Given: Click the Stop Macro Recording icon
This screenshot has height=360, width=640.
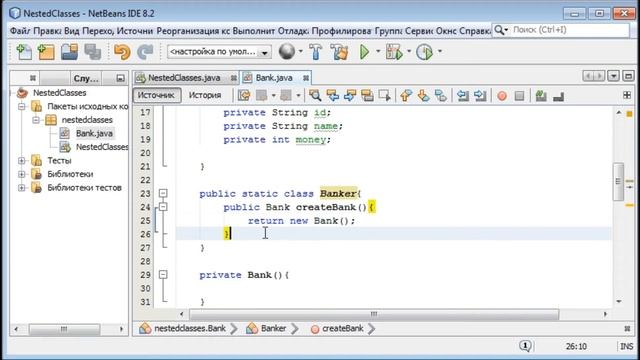Looking at the screenshot, I should (x=519, y=96).
